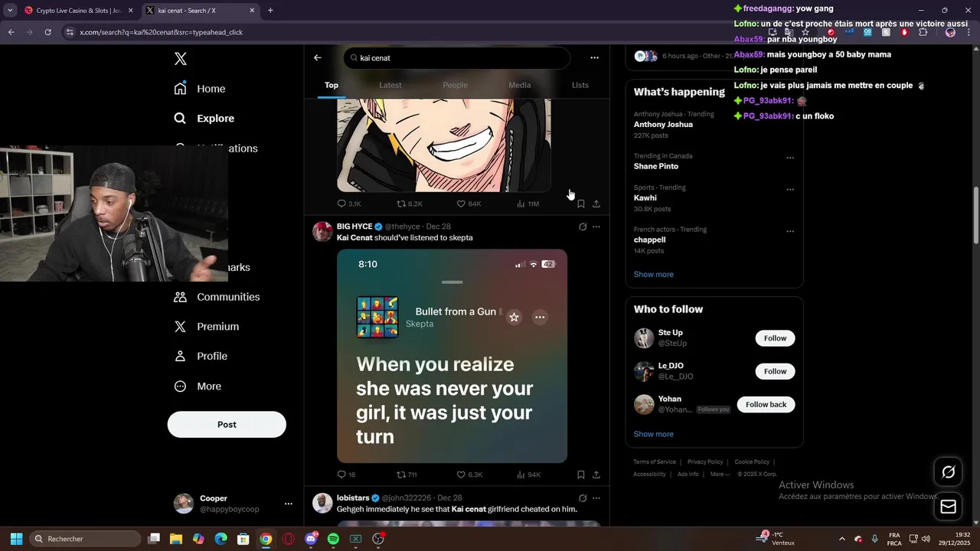
Task: Switch to the Media tab
Action: [520, 85]
